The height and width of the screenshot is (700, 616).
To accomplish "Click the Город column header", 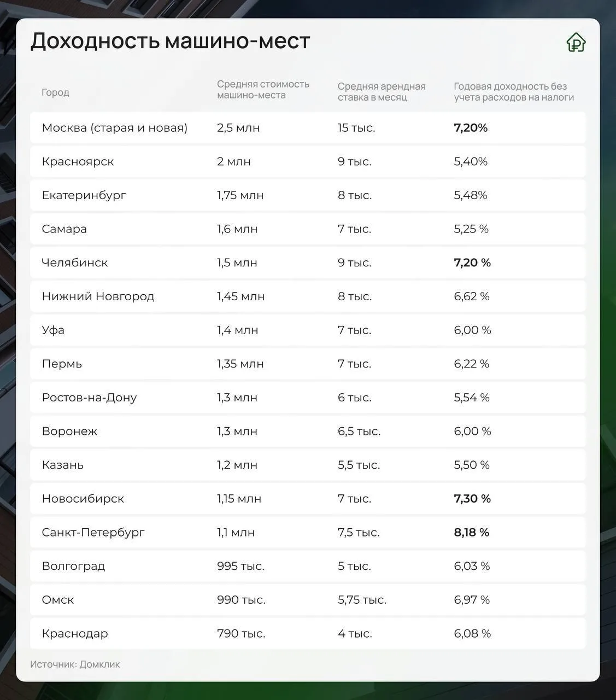I will point(55,92).
